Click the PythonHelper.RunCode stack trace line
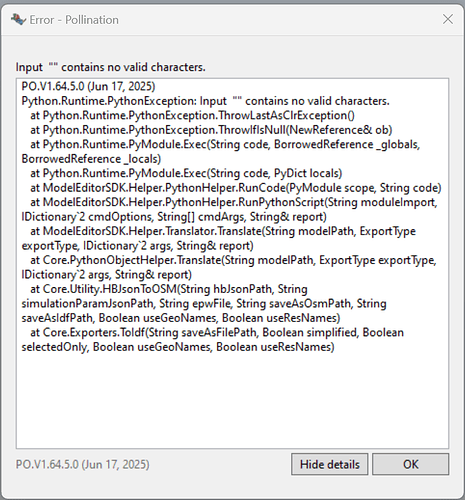465x500 pixels. [x=236, y=188]
